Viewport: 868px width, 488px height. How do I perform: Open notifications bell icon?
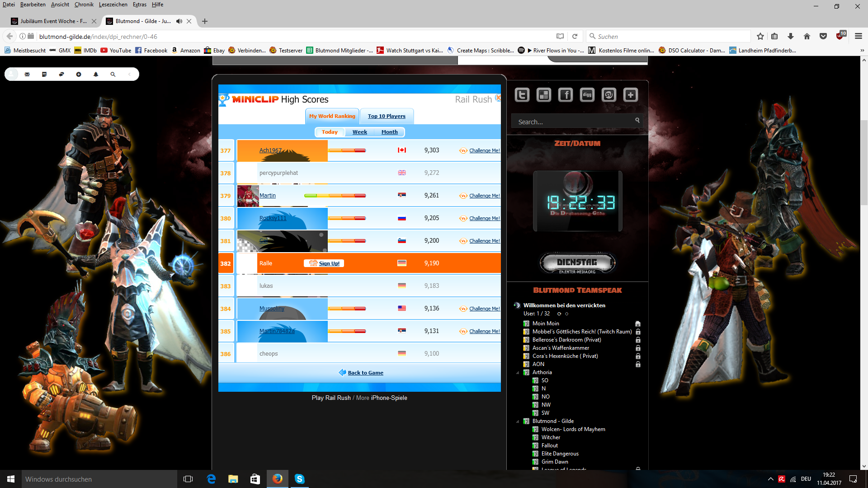click(x=96, y=74)
